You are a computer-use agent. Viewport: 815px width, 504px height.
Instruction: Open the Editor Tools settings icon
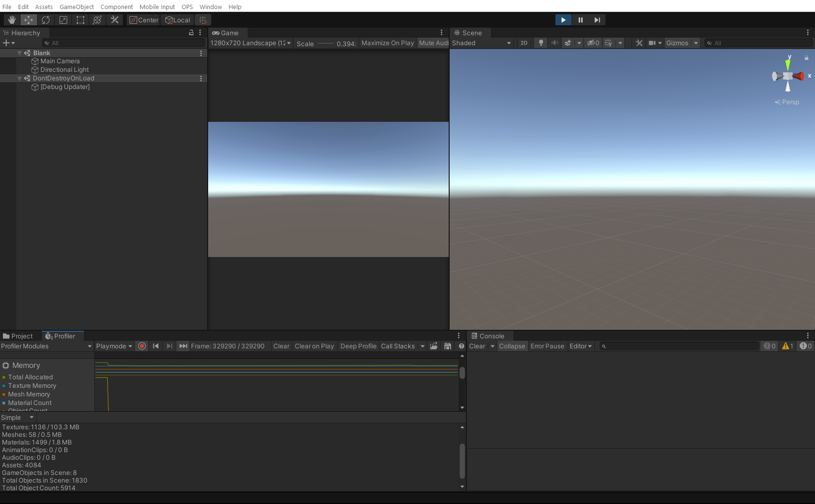coord(114,20)
